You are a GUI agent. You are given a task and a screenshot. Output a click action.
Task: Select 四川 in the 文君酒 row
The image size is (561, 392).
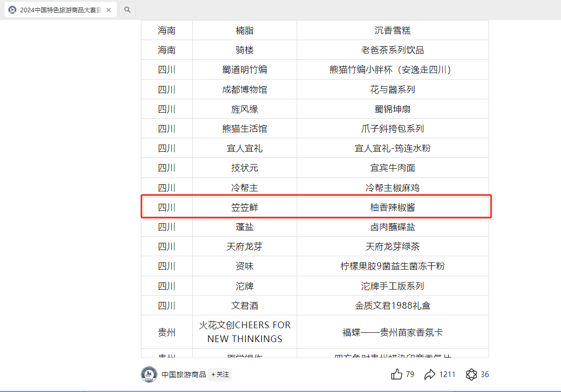point(167,306)
